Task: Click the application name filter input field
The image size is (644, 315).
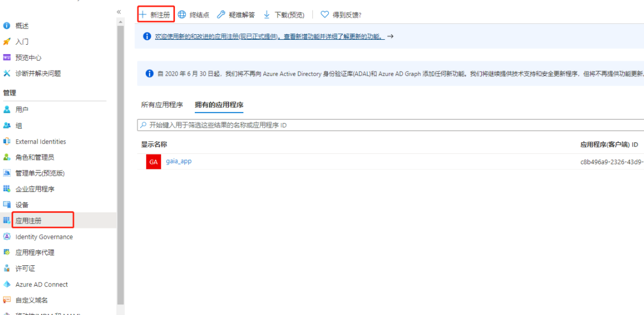Action: (x=390, y=125)
